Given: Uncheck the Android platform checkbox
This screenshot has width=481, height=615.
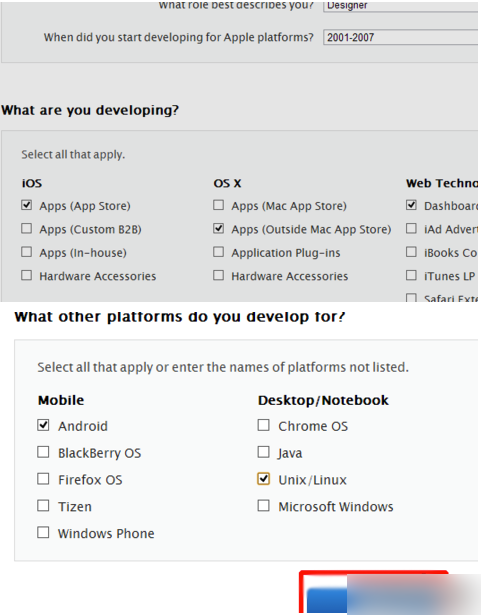Looking at the screenshot, I should [43, 425].
